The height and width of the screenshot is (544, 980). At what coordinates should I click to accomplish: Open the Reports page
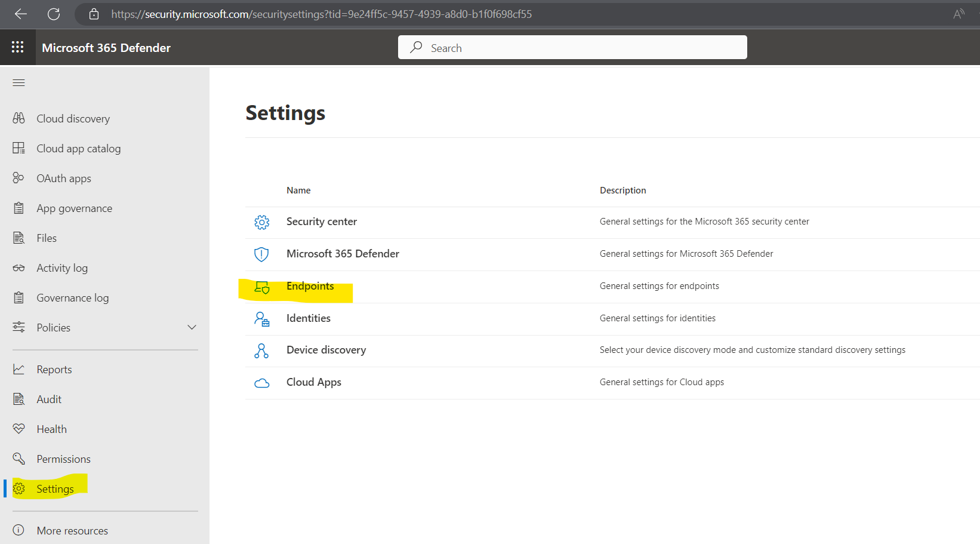point(54,369)
